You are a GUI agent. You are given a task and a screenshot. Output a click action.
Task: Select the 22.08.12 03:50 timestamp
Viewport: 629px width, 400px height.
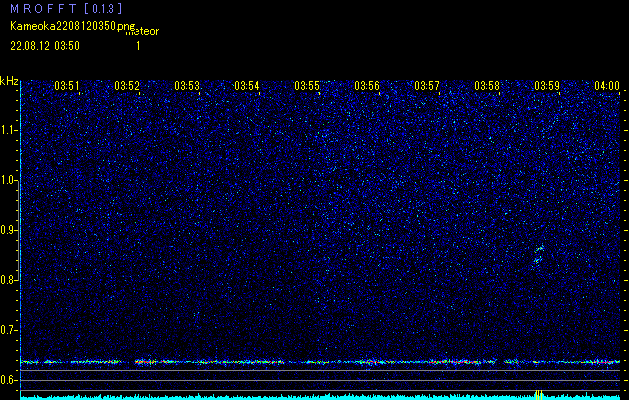(45, 46)
